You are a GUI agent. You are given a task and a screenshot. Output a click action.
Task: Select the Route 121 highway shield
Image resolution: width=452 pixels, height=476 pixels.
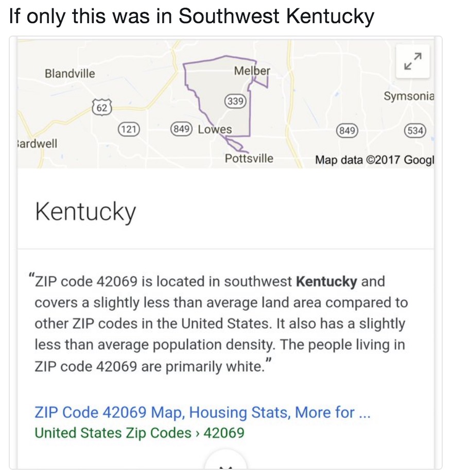pyautogui.click(x=129, y=129)
